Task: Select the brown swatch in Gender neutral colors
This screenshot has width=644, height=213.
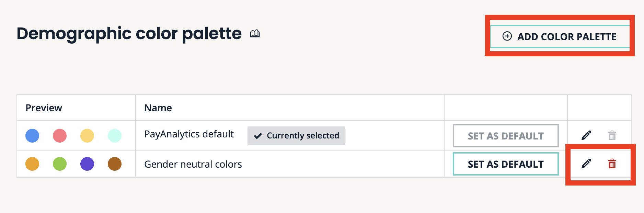Action: [x=115, y=164]
